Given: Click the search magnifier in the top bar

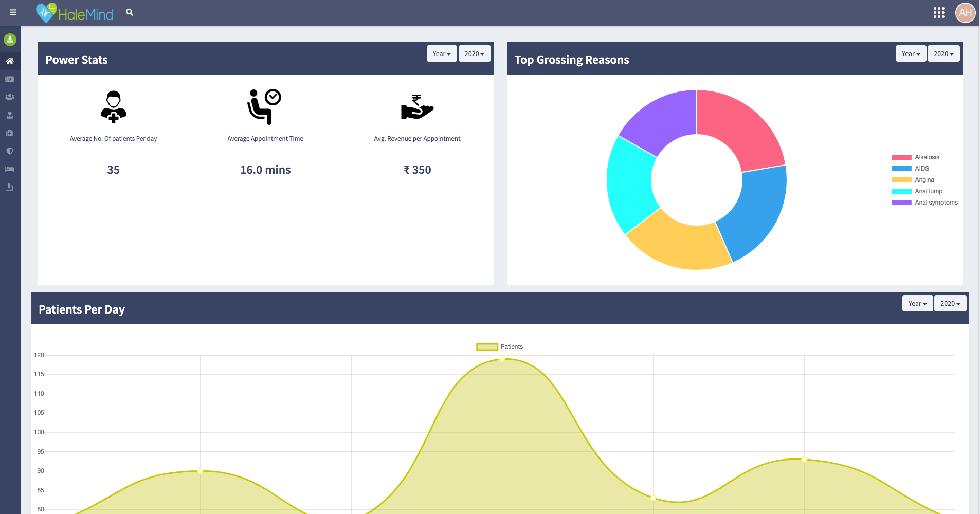Looking at the screenshot, I should click(129, 12).
